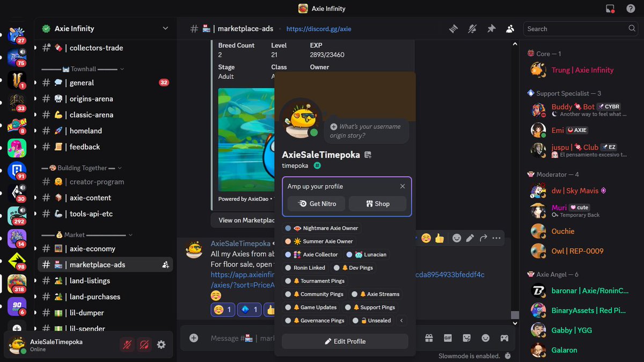Click the Shop button

377,204
